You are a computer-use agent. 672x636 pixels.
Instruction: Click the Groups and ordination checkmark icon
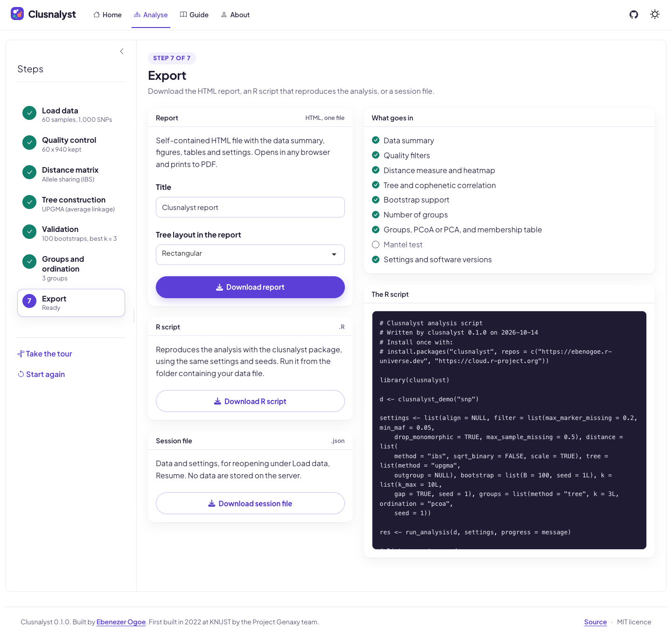[x=29, y=261]
